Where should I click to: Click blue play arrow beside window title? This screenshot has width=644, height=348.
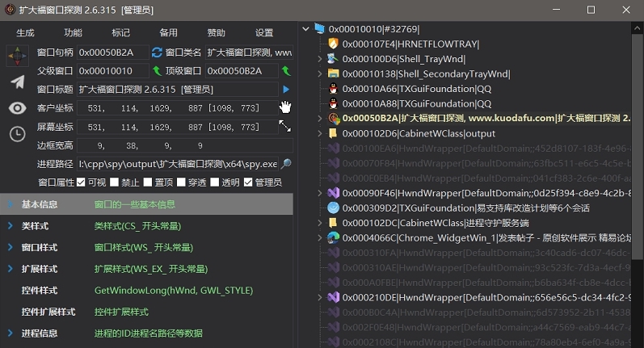286,90
